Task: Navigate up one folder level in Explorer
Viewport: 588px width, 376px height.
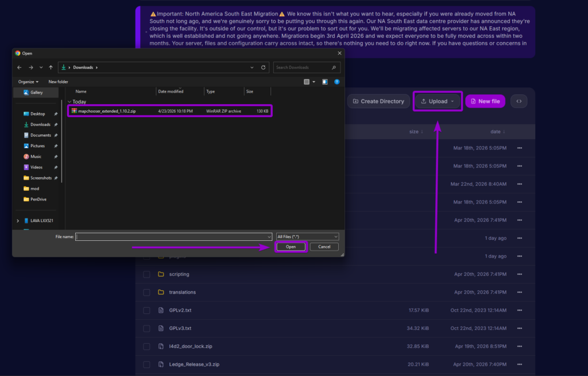Action: (51, 67)
